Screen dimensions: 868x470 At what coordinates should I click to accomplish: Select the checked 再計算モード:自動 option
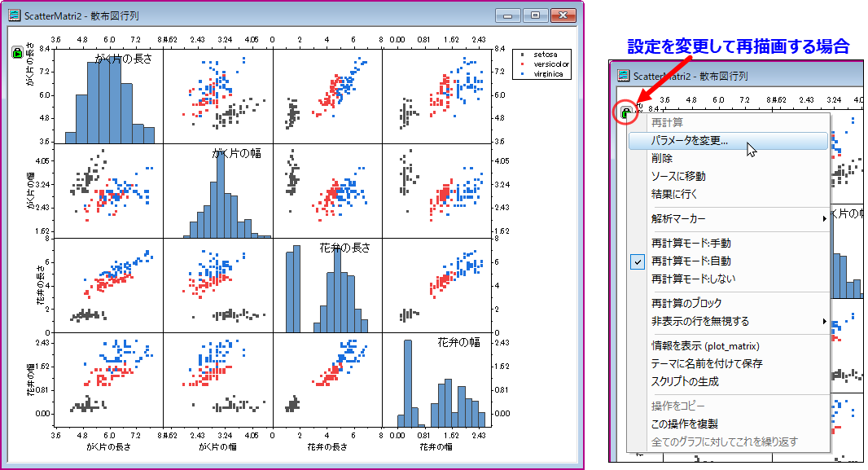(x=690, y=261)
